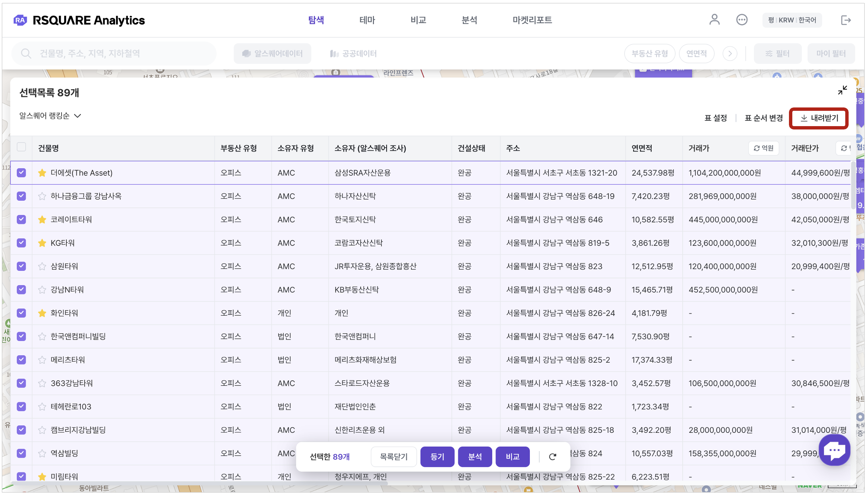The width and height of the screenshot is (868, 497).
Task: Toggle favorite star for 하나금융그룹 강남사옥
Action: pos(42,196)
